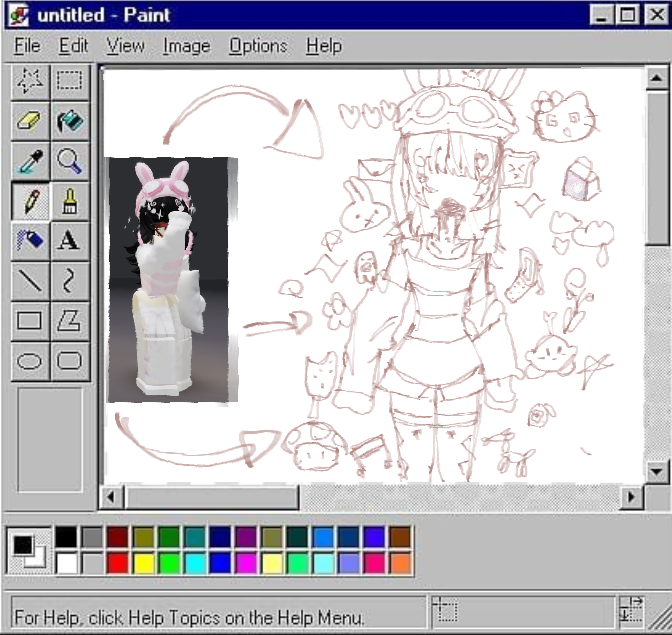
Task: Open the Help menu
Action: 324,46
